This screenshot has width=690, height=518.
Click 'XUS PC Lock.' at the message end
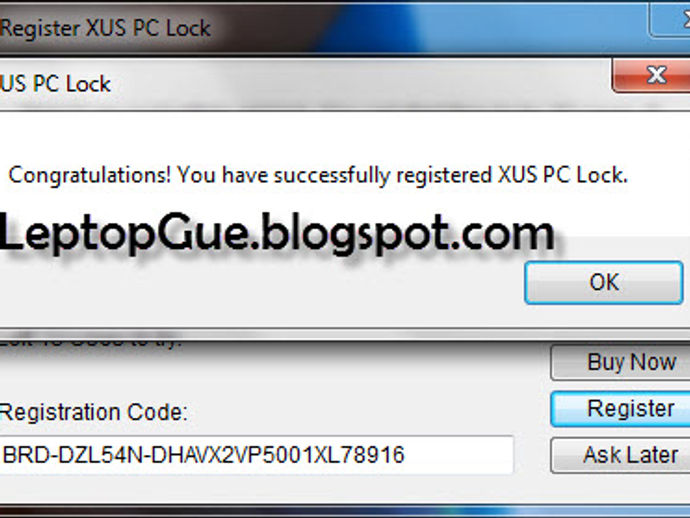pos(563,175)
